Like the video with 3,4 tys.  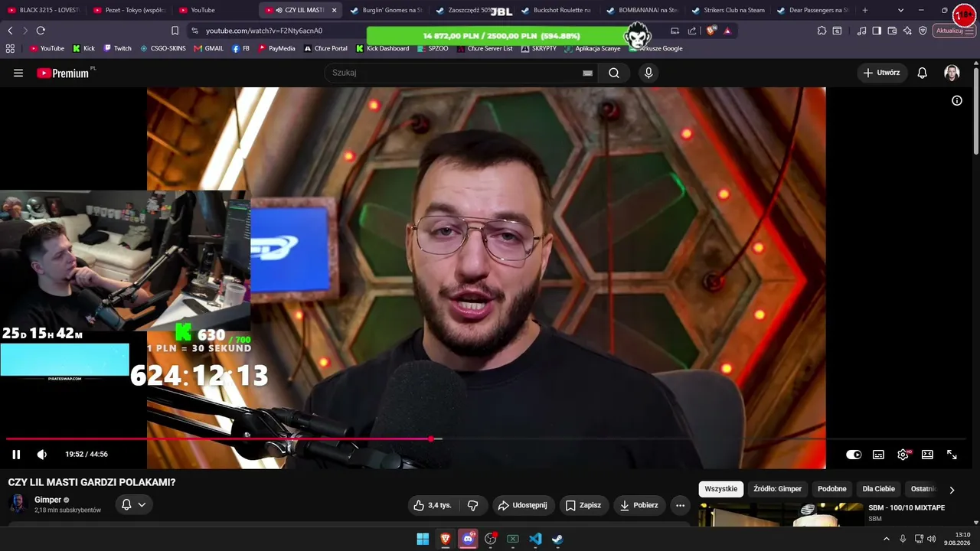[433, 505]
